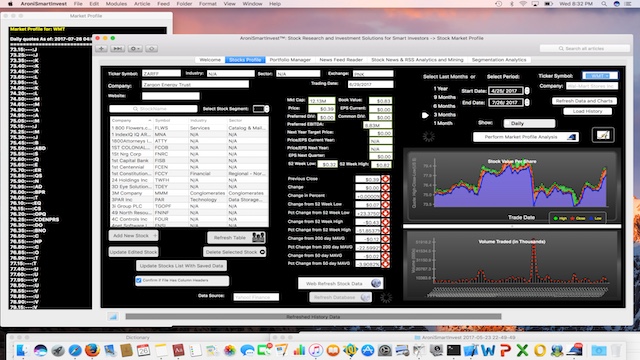This screenshot has height=360, width=640.
Task: Select the 1 Month period option
Action: (443, 123)
